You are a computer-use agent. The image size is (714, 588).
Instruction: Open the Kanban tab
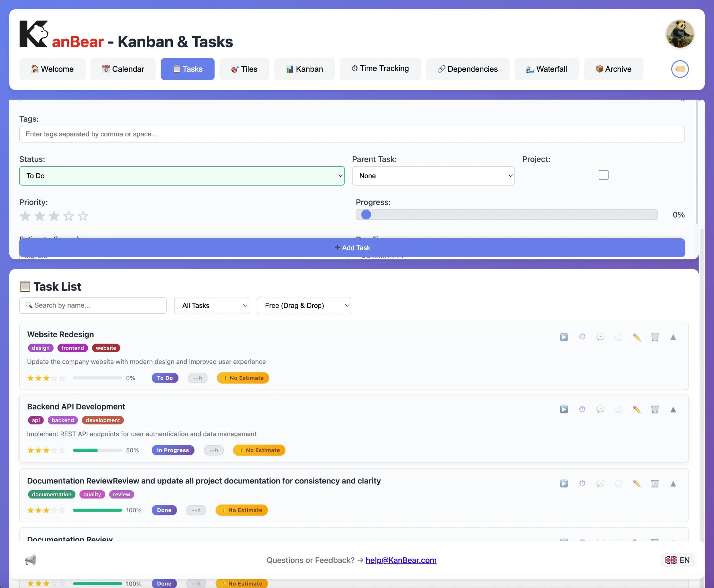coord(305,69)
